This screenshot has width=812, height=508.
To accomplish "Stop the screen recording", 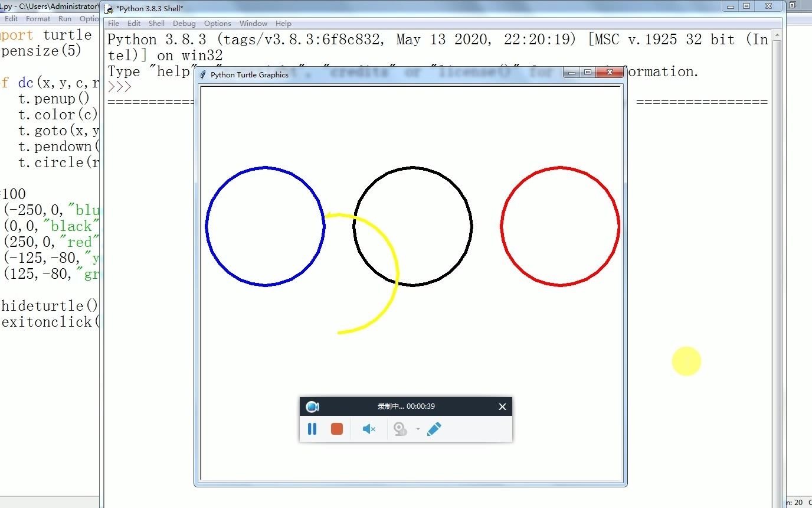I will 337,429.
